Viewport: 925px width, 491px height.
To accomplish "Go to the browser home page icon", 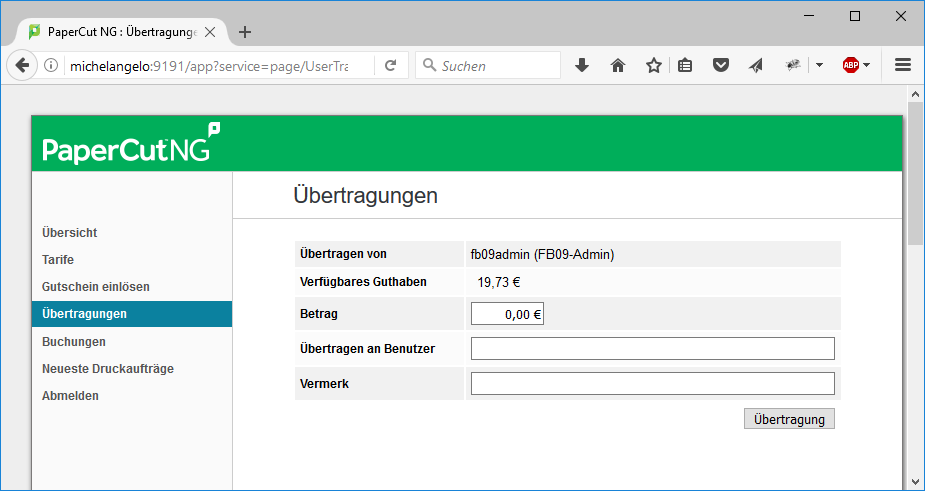I will pyautogui.click(x=618, y=66).
